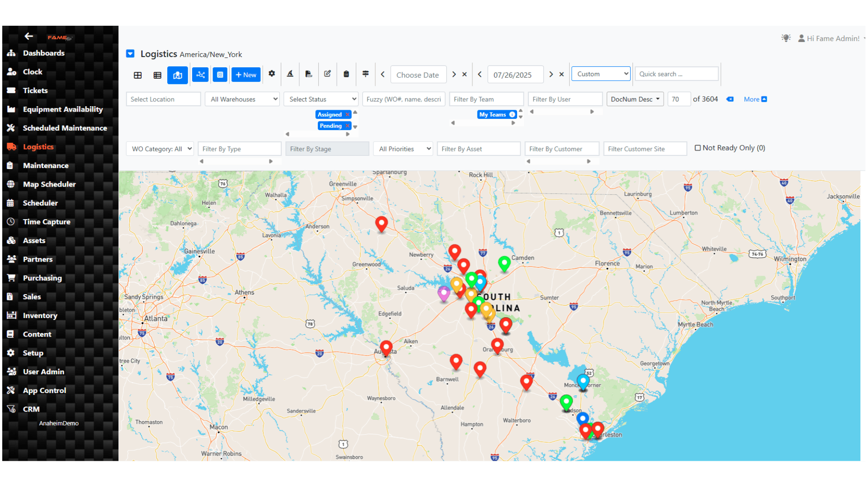The width and height of the screenshot is (868, 488).
Task: Open the All Warehouses dropdown
Action: [x=242, y=99]
